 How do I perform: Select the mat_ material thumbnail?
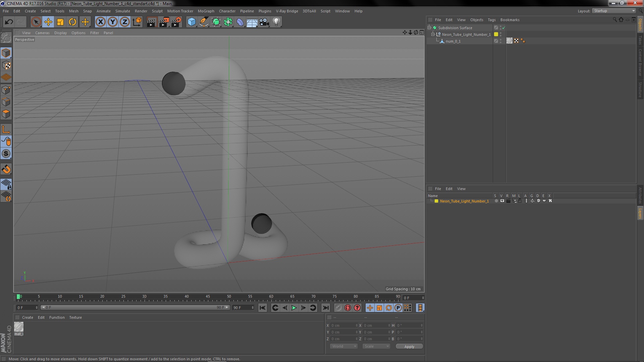[19, 327]
